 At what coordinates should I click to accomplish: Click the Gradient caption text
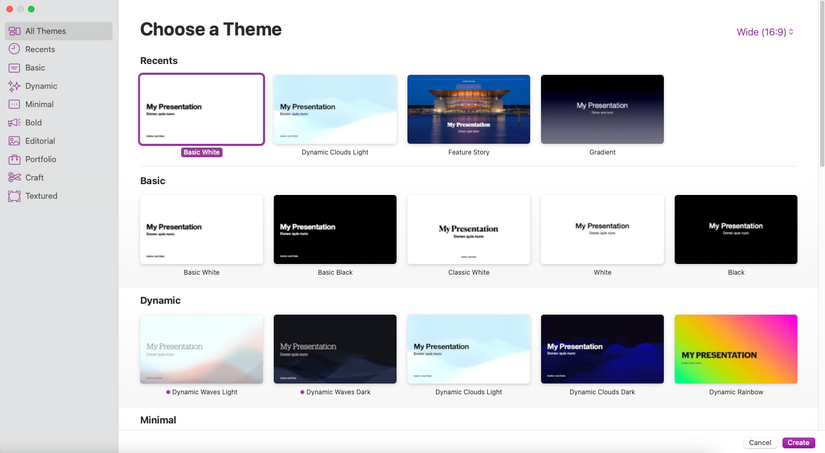(602, 152)
